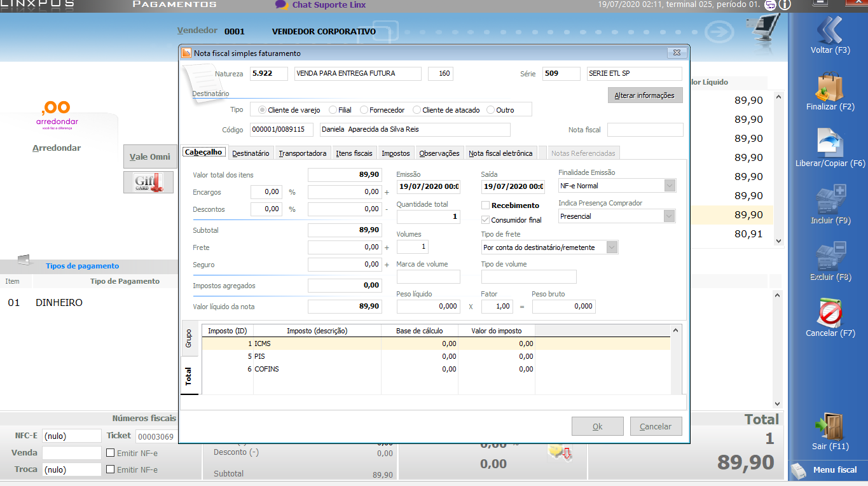Expand the Finalidade Emissão dropdown
868x486 pixels.
(x=669, y=186)
